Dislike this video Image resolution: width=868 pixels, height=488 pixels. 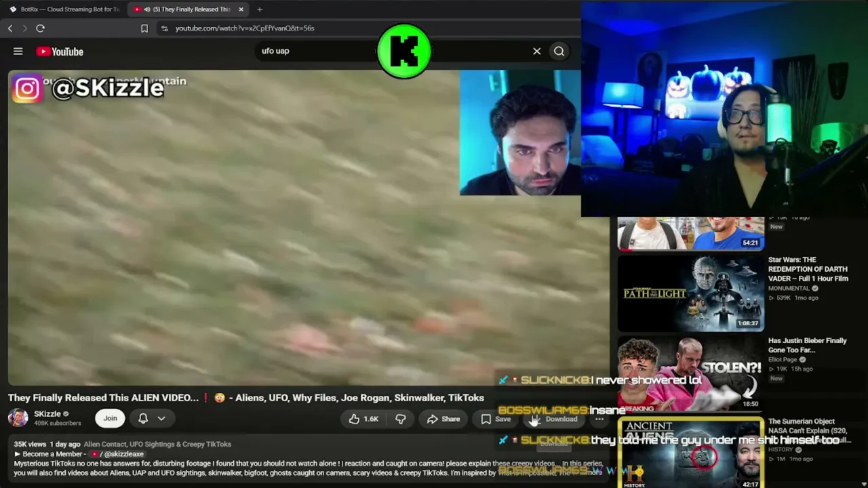[401, 419]
